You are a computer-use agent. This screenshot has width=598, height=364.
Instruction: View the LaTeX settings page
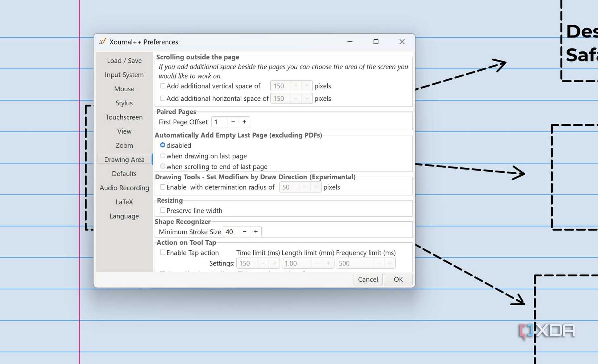pyautogui.click(x=124, y=202)
